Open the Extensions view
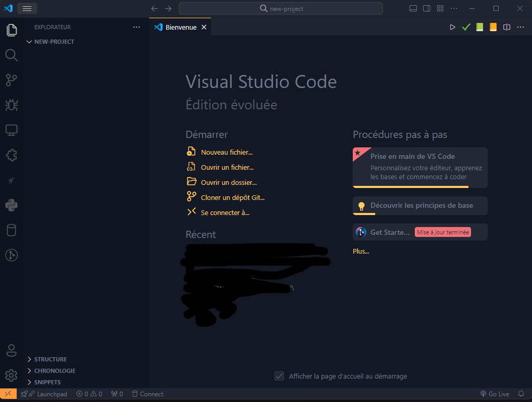This screenshot has width=532, height=402. [x=11, y=155]
